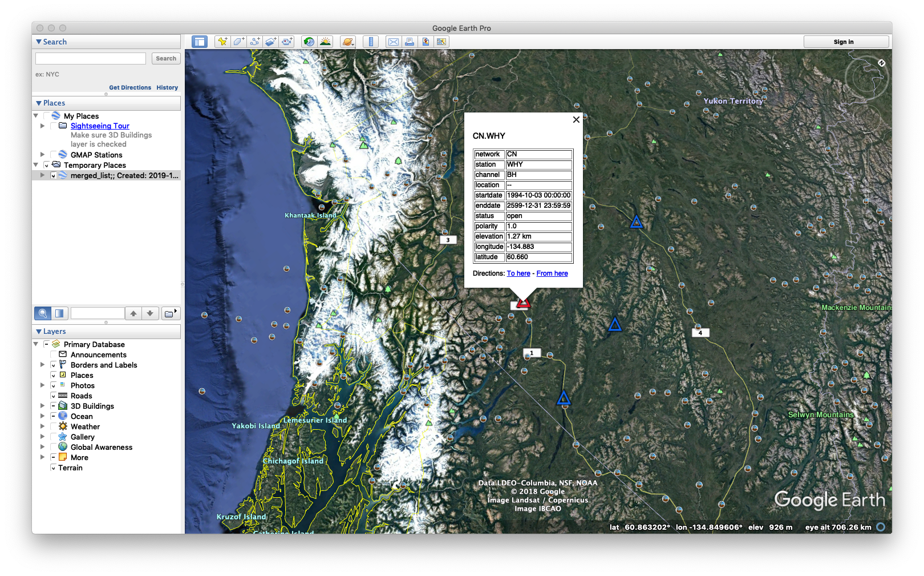Move selected place up with arrow
This screenshot has width=924, height=576.
coord(133,313)
